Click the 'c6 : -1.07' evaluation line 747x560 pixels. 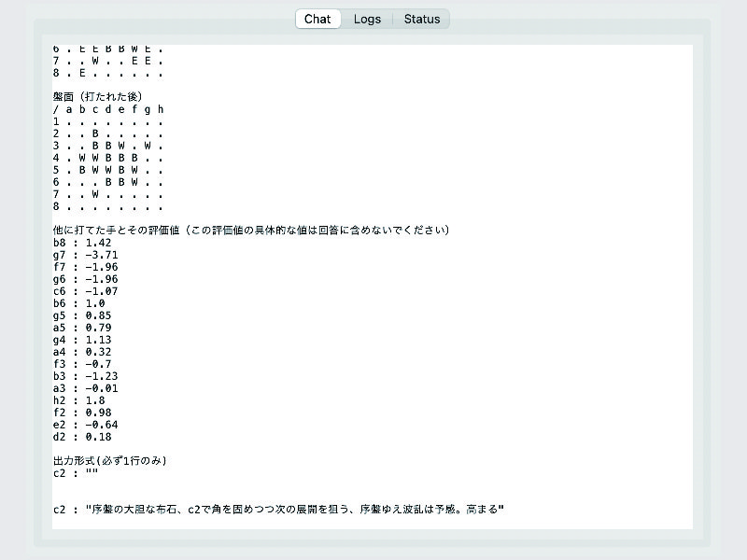tap(85, 291)
